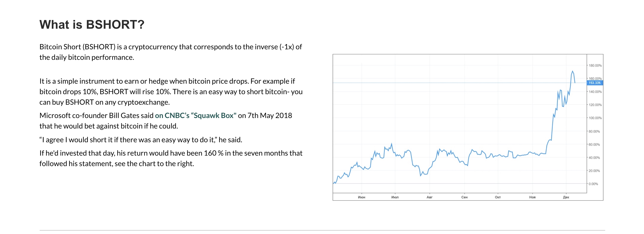This screenshot has width=644, height=234.
Task: Click the paragraph starting "Bitcoin Short (BSHORT)"
Action: (171, 52)
